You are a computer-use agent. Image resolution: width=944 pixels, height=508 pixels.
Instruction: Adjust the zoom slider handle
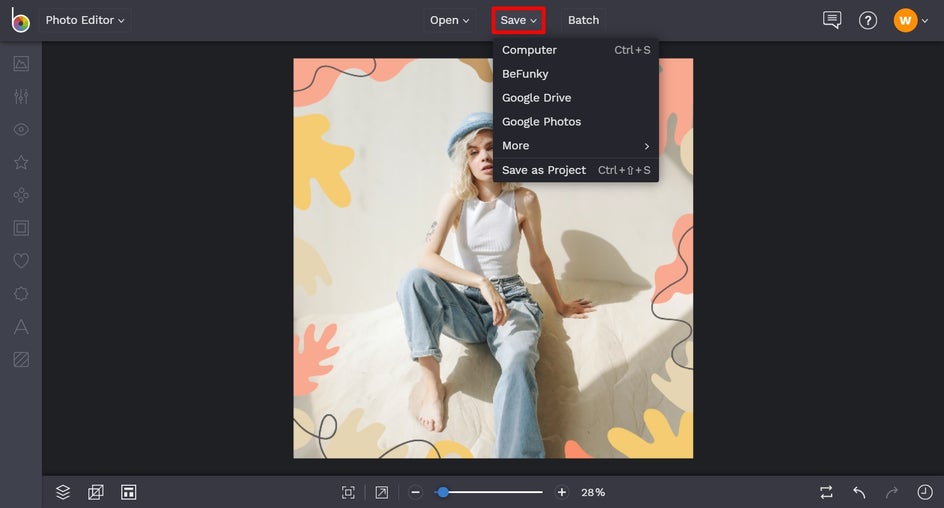point(443,492)
